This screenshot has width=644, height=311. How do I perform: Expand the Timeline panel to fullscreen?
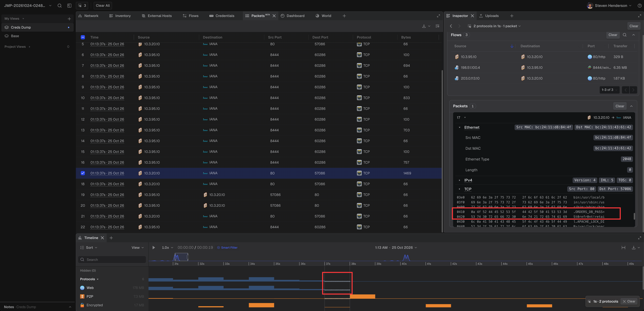pyautogui.click(x=639, y=238)
